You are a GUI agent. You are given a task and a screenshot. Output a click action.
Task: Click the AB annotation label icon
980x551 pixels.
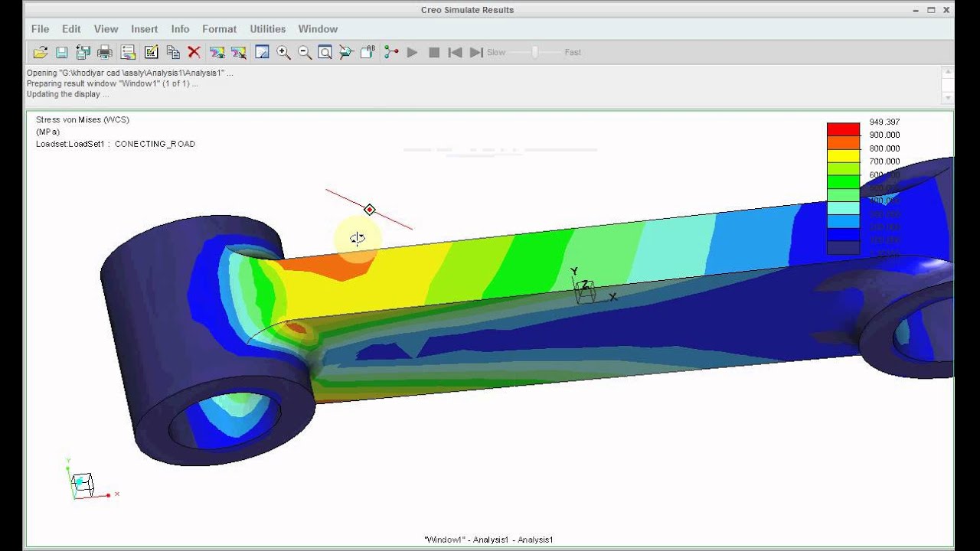point(367,52)
